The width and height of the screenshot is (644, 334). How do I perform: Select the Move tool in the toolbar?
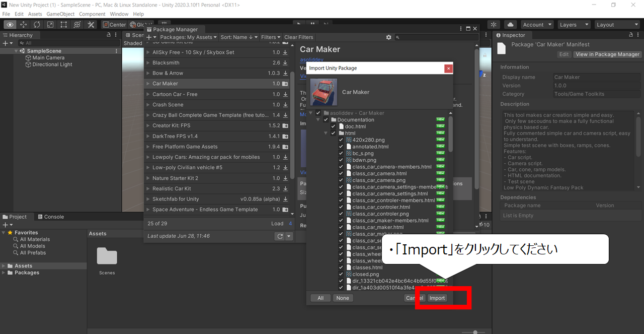coord(24,25)
